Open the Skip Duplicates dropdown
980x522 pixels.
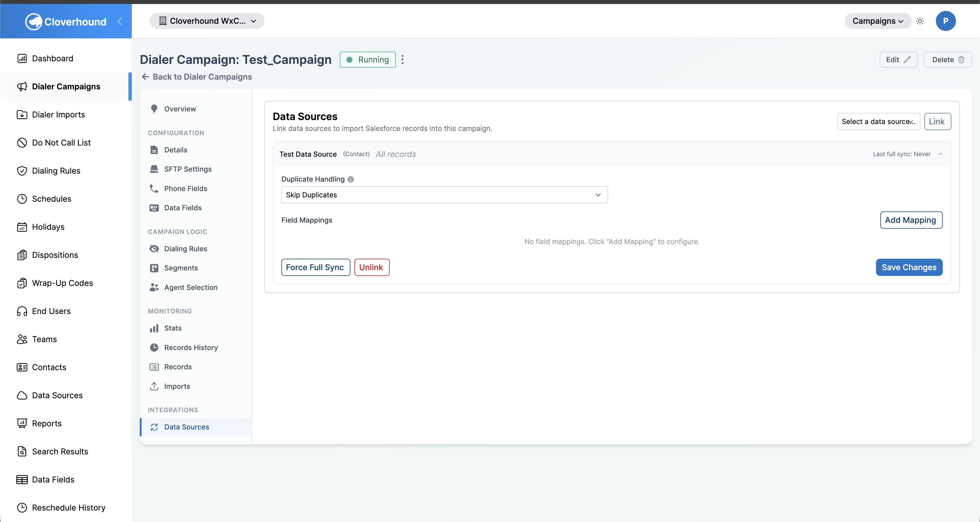tap(444, 195)
